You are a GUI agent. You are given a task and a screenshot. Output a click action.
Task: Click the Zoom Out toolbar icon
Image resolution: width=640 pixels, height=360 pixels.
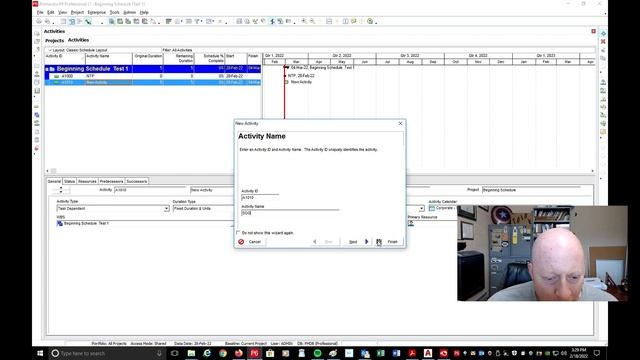(312, 21)
